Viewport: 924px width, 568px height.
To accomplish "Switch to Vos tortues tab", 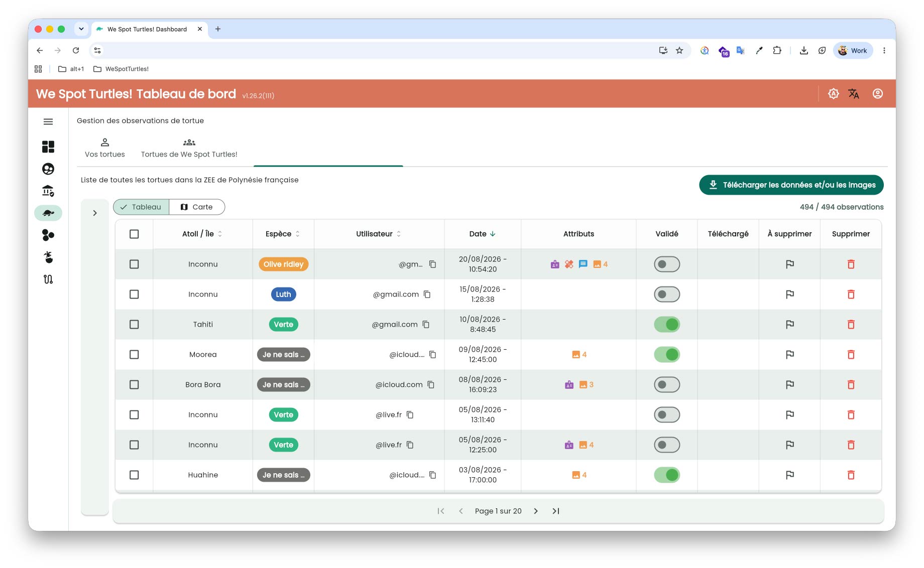I will (105, 148).
